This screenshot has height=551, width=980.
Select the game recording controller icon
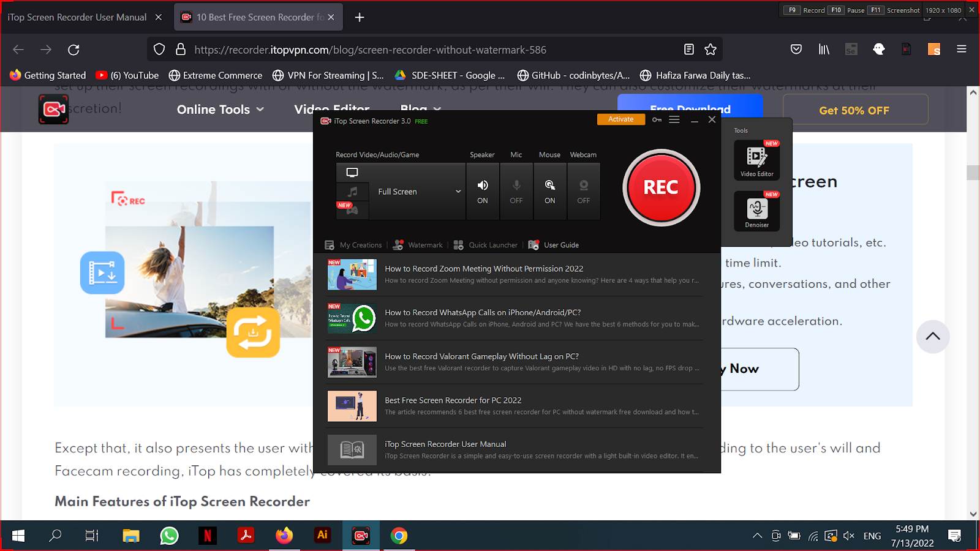[x=352, y=210]
